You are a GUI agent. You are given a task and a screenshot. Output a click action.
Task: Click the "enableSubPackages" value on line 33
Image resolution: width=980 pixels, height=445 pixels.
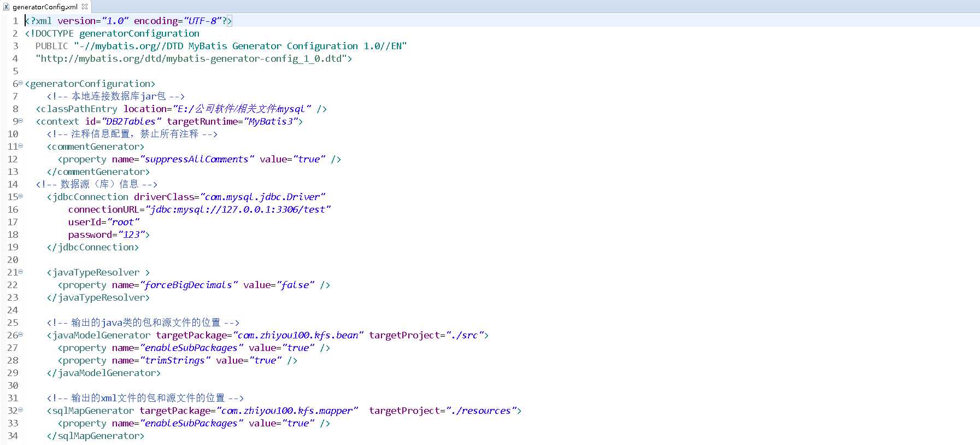[x=191, y=423]
